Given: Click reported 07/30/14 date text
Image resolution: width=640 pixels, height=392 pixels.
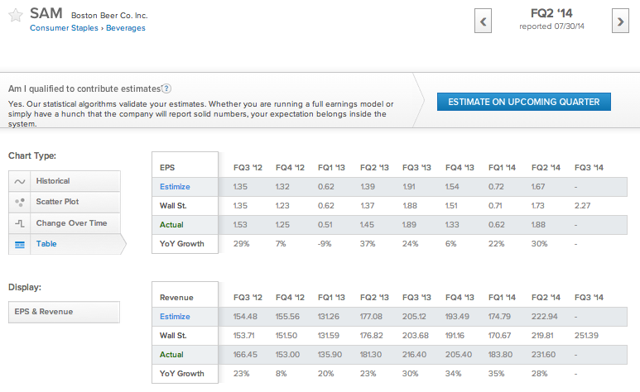Looking at the screenshot, I should [x=552, y=26].
